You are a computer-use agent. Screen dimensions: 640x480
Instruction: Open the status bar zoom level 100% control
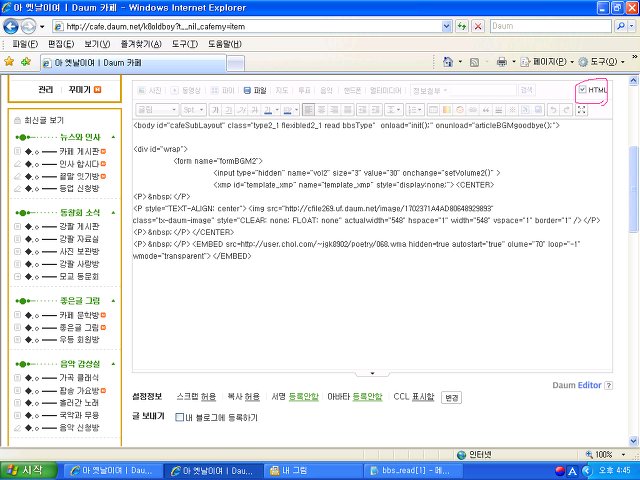[x=605, y=455]
